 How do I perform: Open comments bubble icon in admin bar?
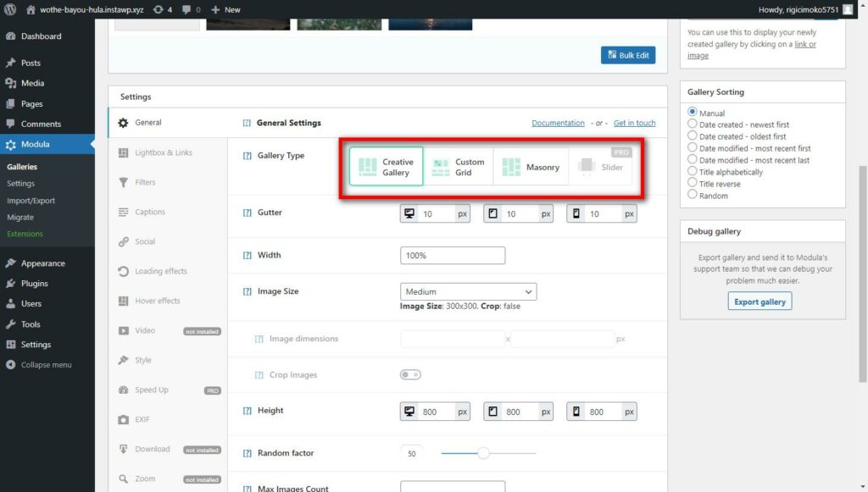click(186, 9)
